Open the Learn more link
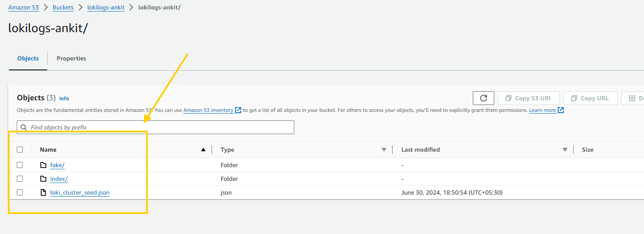 tap(542, 110)
